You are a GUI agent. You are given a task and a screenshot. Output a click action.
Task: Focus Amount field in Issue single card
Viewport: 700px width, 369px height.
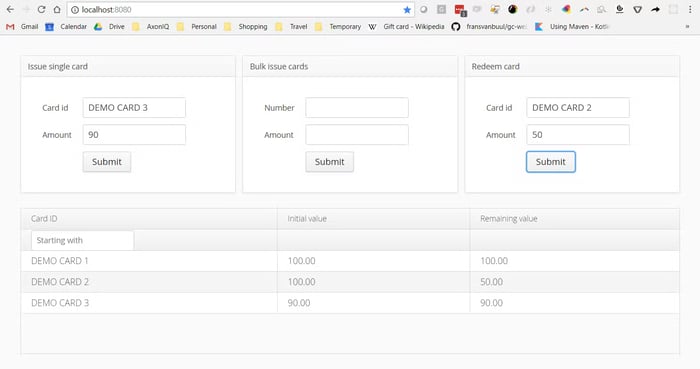[x=134, y=135]
